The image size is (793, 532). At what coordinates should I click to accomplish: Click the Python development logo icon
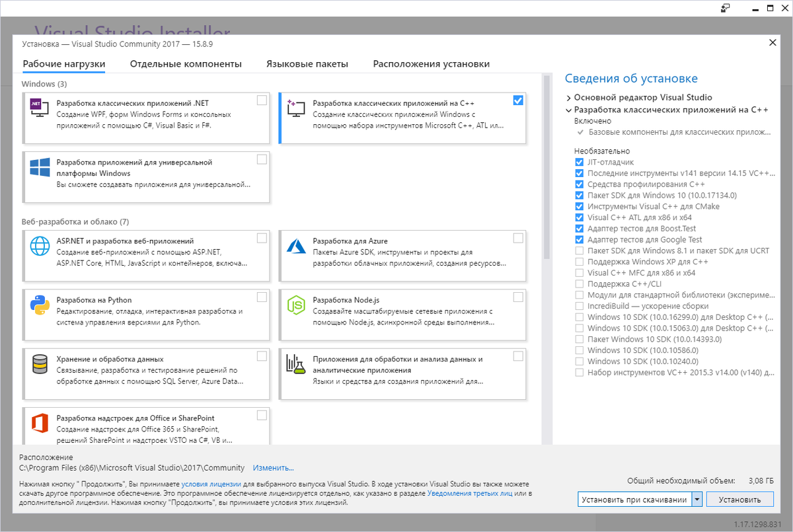[x=40, y=305]
